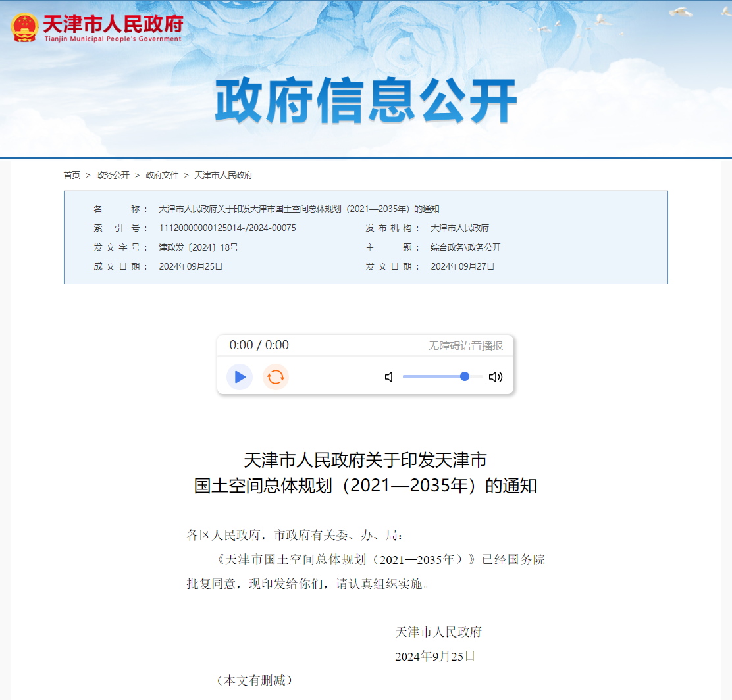The height and width of the screenshot is (700, 732).
Task: Navigate to 首页 via the breadcrumb
Action: pos(68,175)
